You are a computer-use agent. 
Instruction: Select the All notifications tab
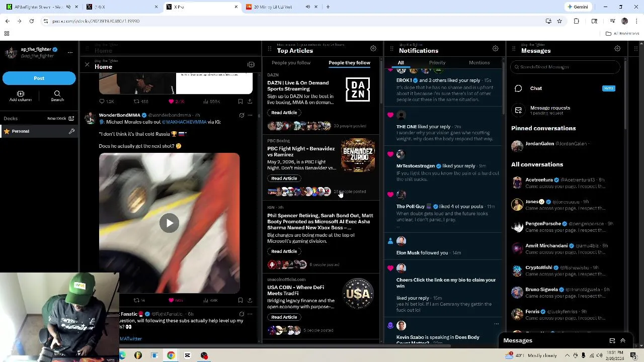coord(400,63)
